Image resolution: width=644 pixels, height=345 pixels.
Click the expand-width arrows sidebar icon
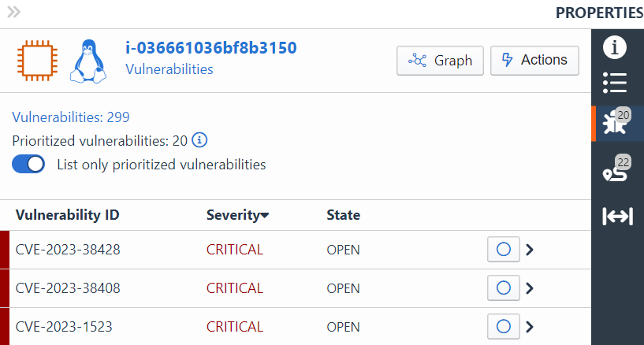pyautogui.click(x=617, y=216)
